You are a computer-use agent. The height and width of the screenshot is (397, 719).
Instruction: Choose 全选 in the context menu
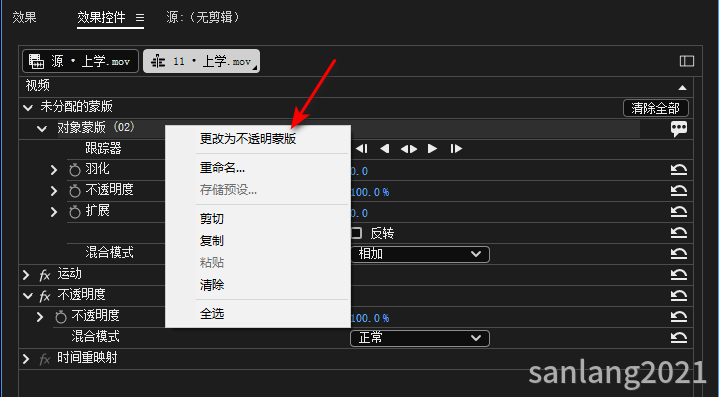pos(211,314)
